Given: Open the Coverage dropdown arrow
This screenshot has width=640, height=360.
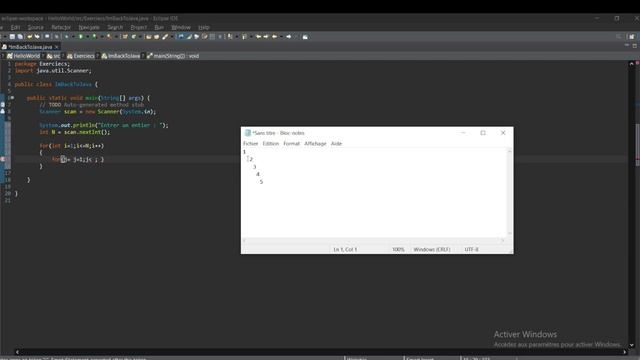Looking at the screenshot, I should coord(102,37).
